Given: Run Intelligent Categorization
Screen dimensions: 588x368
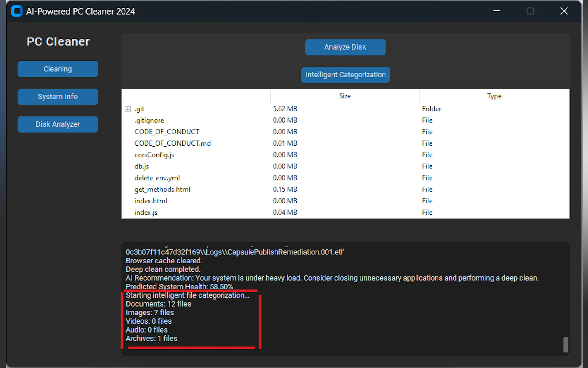Looking at the screenshot, I should click(345, 75).
